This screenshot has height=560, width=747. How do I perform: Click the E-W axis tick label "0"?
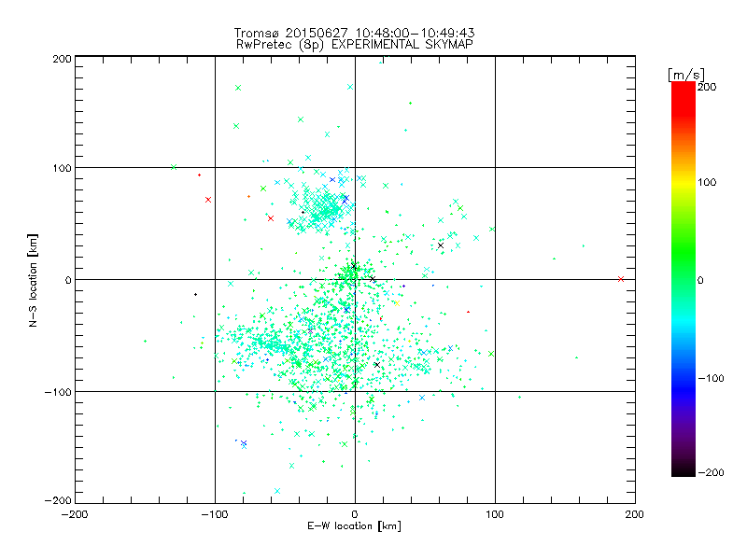(x=355, y=515)
